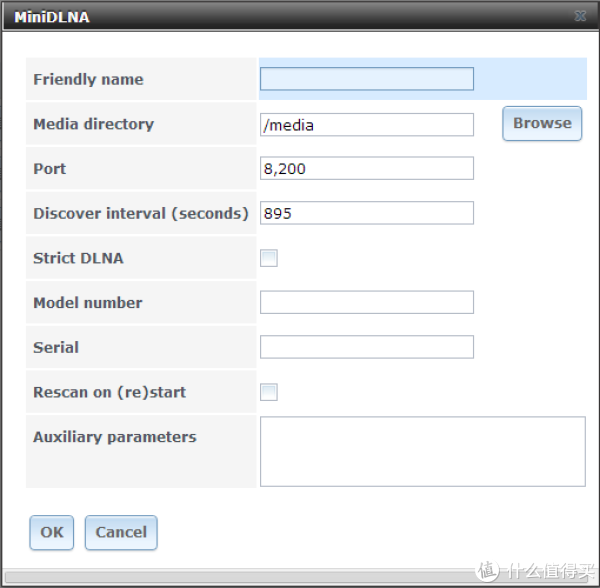The image size is (600, 588).
Task: Click the Discover interval field showing 895
Action: 366,213
